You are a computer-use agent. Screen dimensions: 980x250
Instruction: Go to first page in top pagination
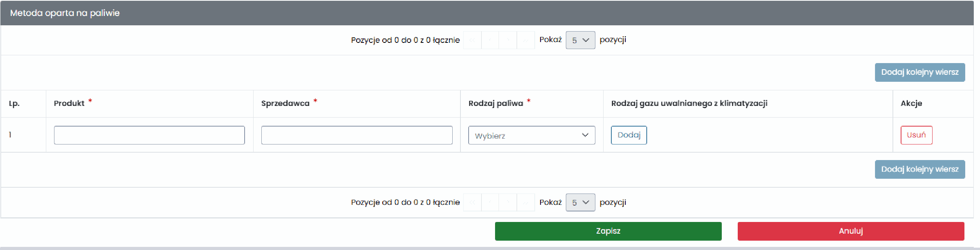[x=472, y=40]
